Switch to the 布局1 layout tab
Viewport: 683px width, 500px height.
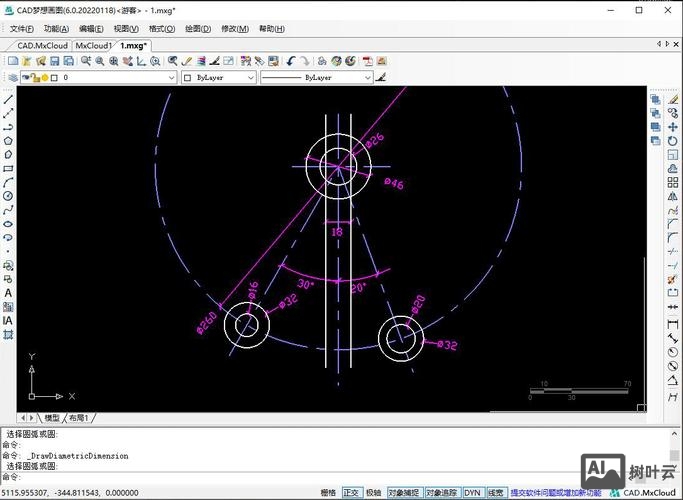pos(79,417)
